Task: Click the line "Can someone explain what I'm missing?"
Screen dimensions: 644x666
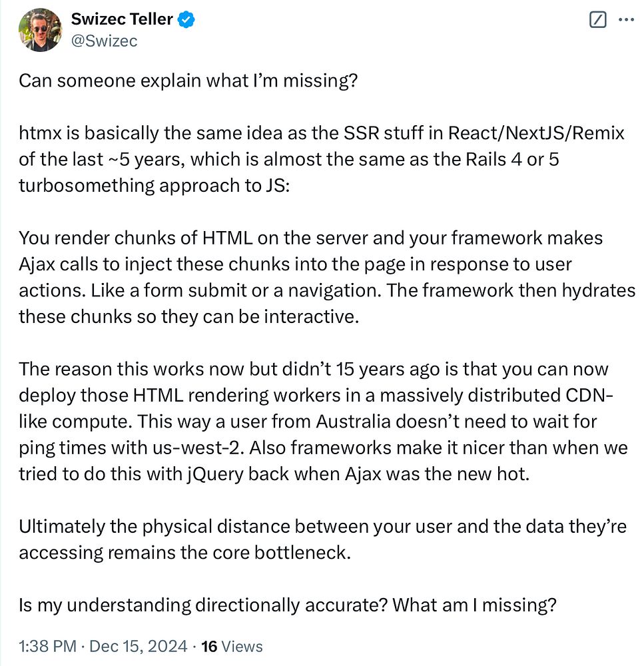Action: point(188,81)
